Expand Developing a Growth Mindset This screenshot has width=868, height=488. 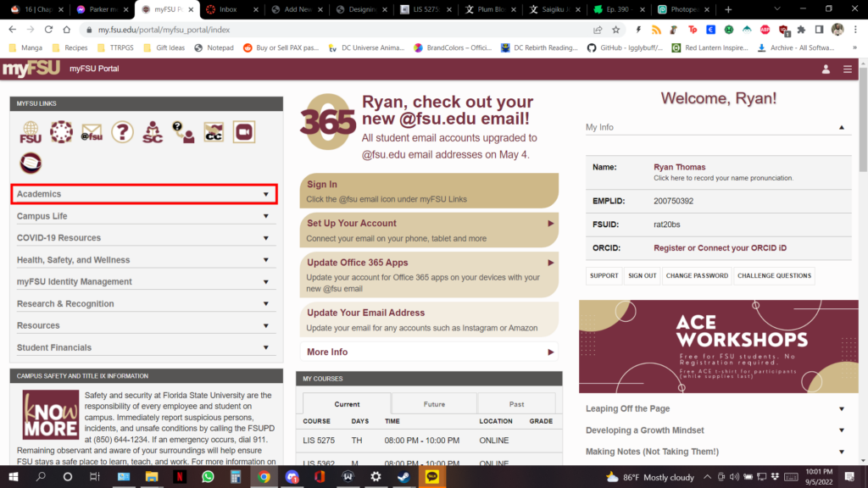point(715,430)
